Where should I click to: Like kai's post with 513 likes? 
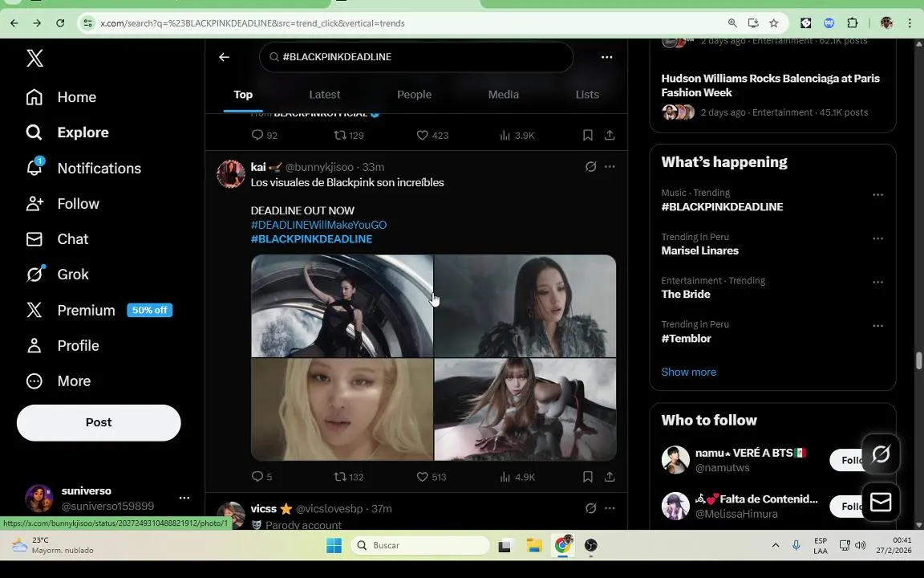point(432,477)
